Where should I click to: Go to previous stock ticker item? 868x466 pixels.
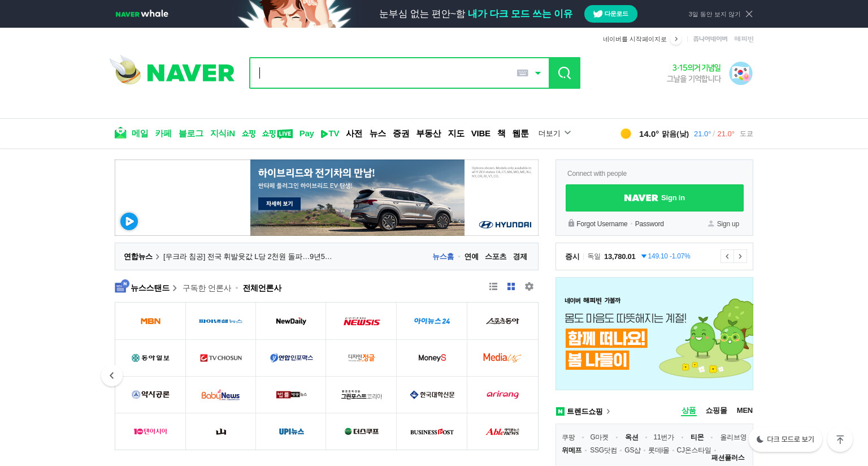[727, 256]
